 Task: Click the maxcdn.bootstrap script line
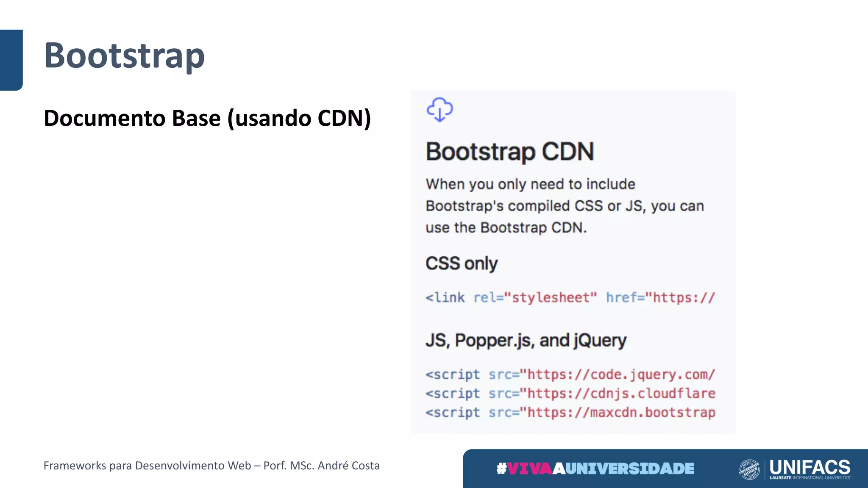point(570,413)
